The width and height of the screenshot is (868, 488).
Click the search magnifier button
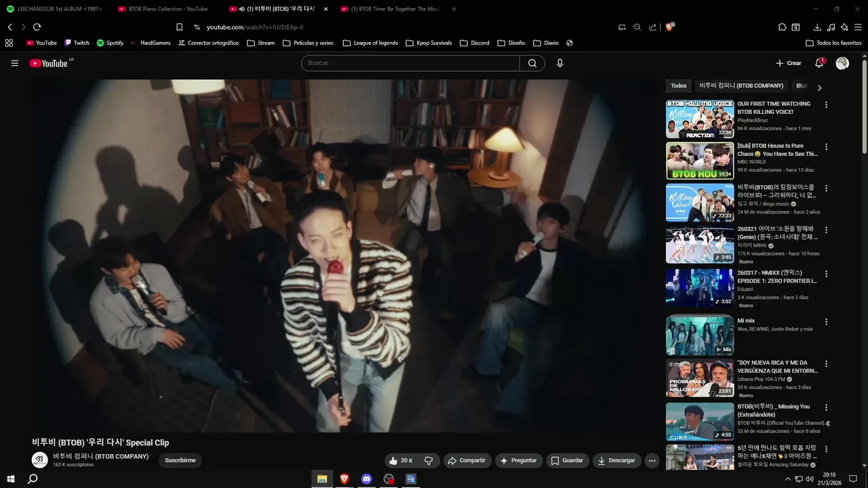point(532,63)
